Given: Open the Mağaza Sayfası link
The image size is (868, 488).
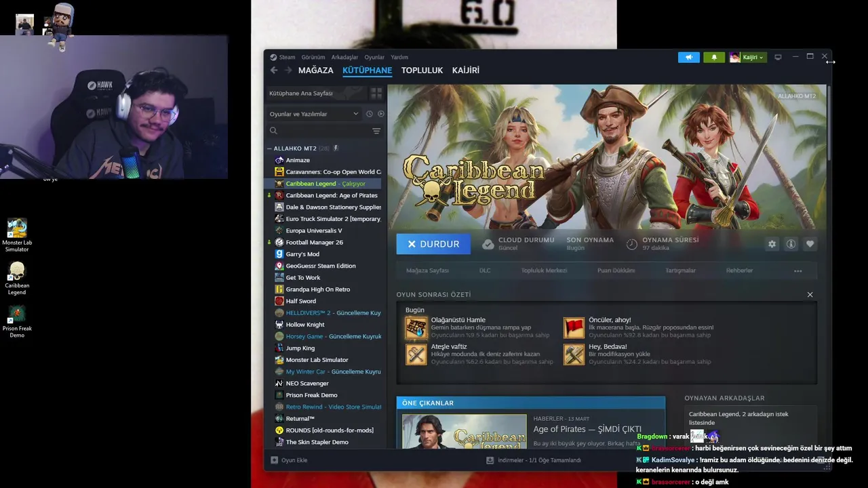Looking at the screenshot, I should click(427, 270).
